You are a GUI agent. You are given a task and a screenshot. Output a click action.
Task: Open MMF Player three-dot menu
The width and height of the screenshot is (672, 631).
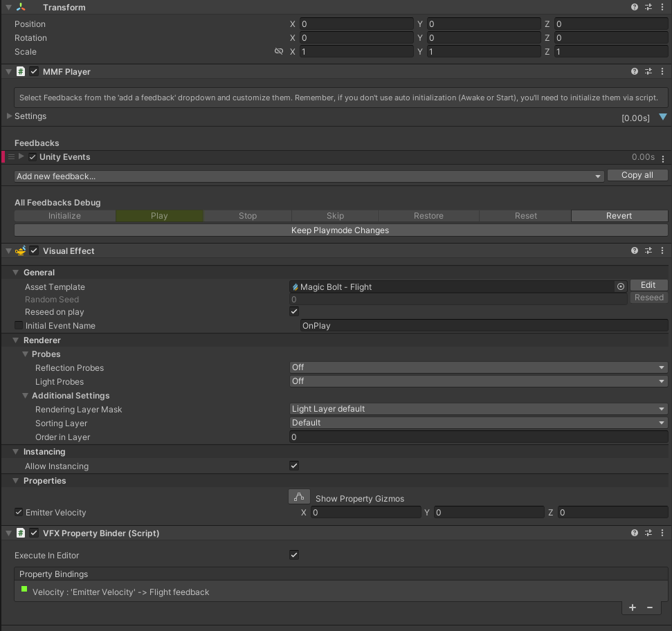(662, 71)
